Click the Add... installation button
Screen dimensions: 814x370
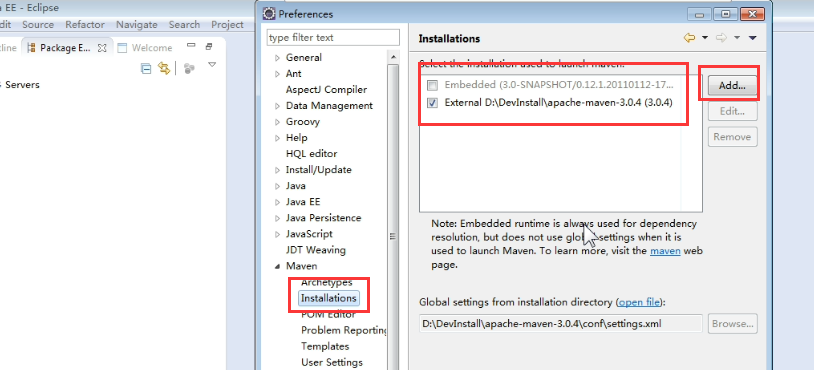click(x=732, y=86)
